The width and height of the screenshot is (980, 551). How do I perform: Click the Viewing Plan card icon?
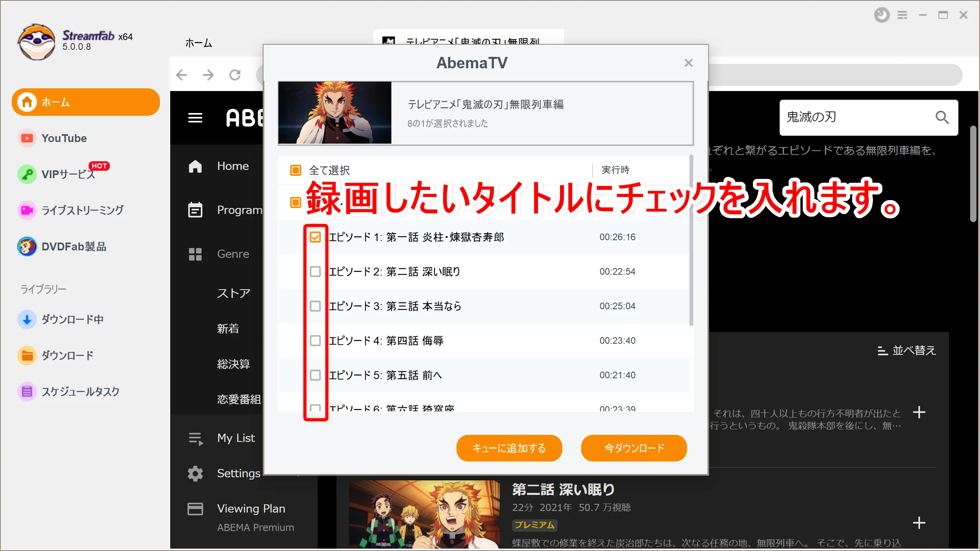point(195,509)
